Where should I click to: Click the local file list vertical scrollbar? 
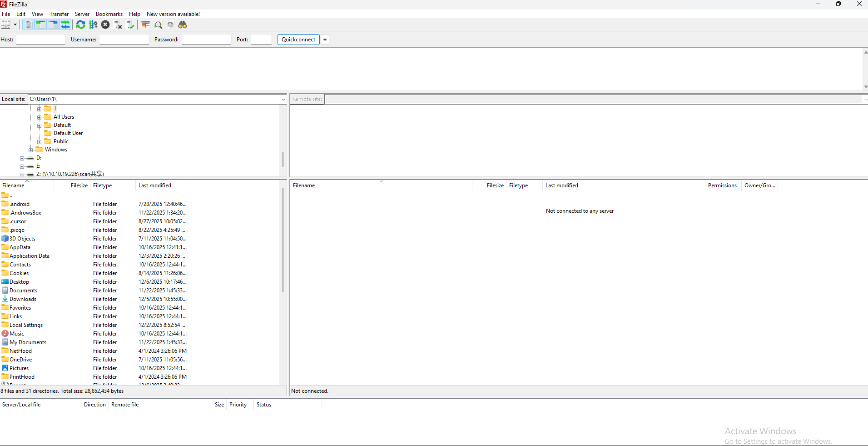[x=283, y=240]
